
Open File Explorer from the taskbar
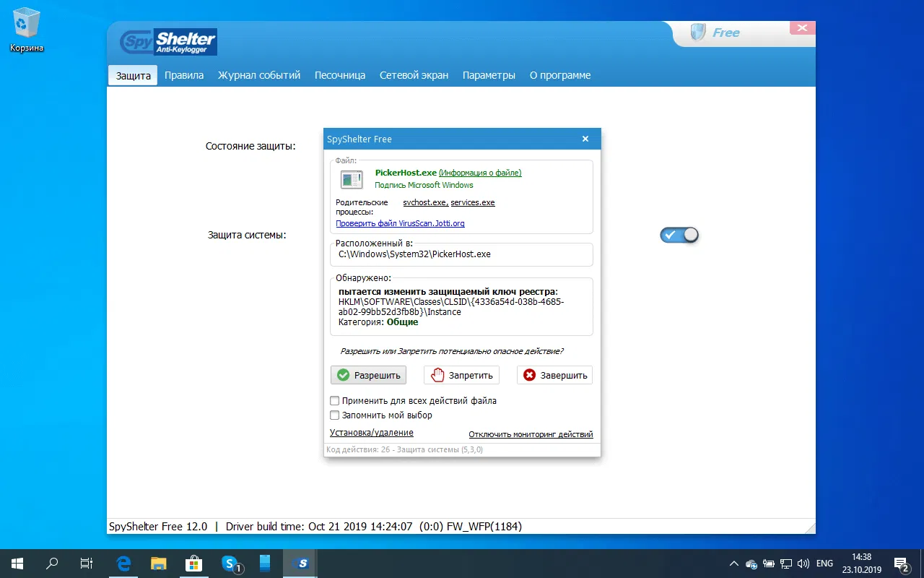(159, 563)
